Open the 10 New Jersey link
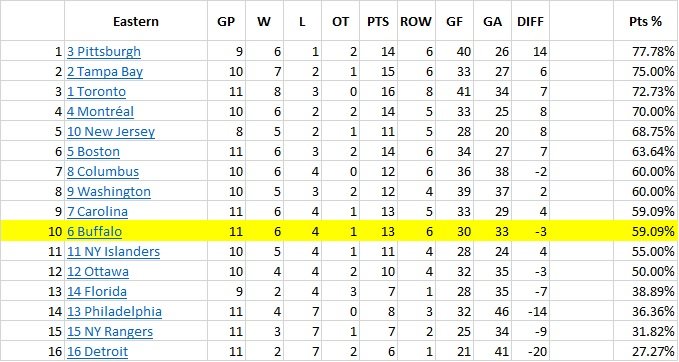Screen dimensions: 679x362 pyautogui.click(x=111, y=132)
